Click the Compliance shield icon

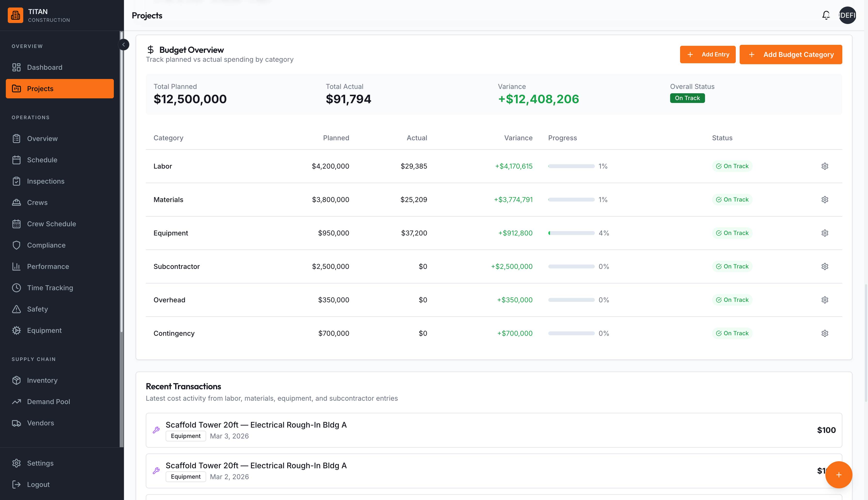(x=16, y=245)
